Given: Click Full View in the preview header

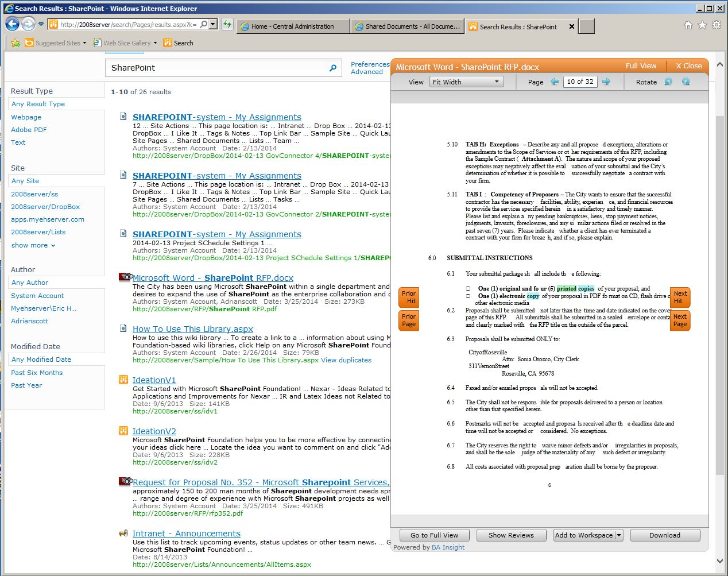Looking at the screenshot, I should (641, 66).
